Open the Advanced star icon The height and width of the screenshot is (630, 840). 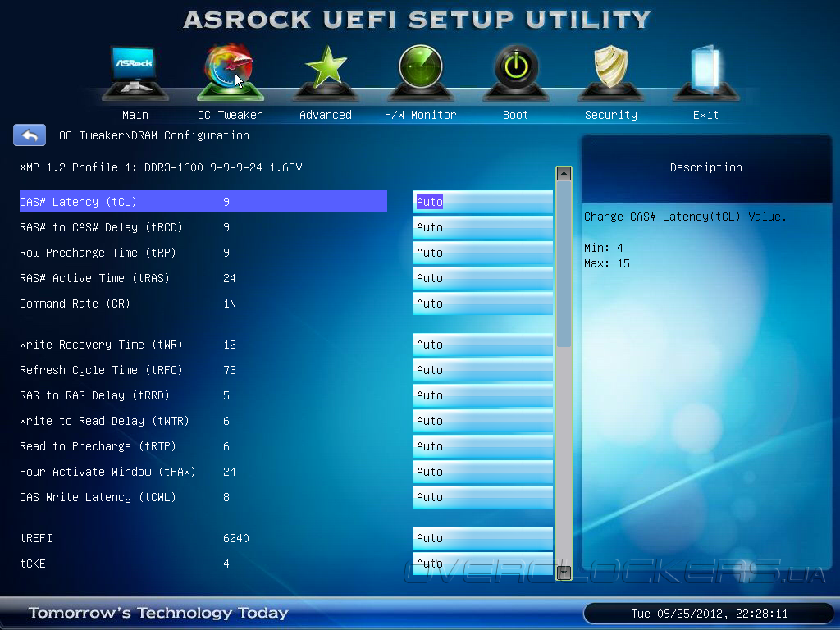point(325,72)
